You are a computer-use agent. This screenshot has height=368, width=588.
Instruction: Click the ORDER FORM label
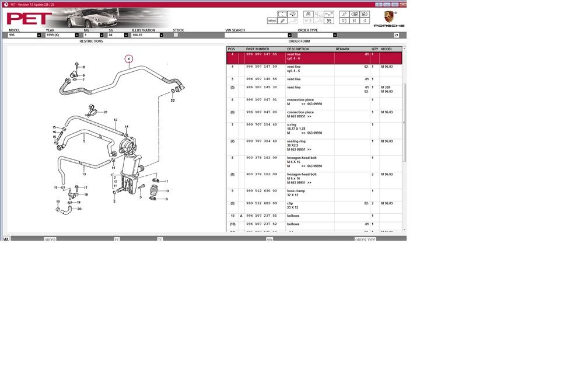tap(299, 41)
